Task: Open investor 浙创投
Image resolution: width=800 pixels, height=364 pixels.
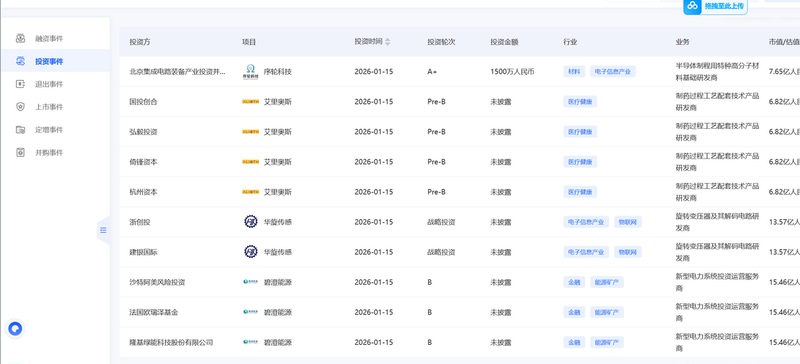Action: [140, 222]
